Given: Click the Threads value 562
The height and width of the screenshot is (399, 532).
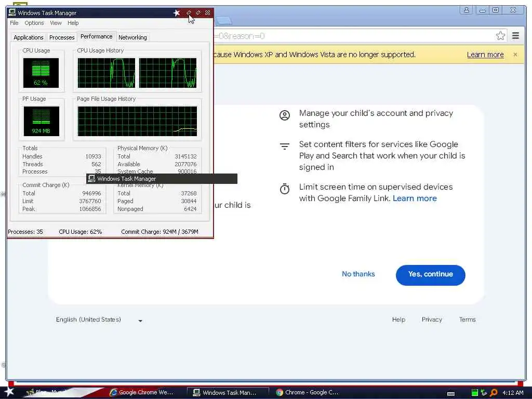Looking at the screenshot, I should [96, 164].
